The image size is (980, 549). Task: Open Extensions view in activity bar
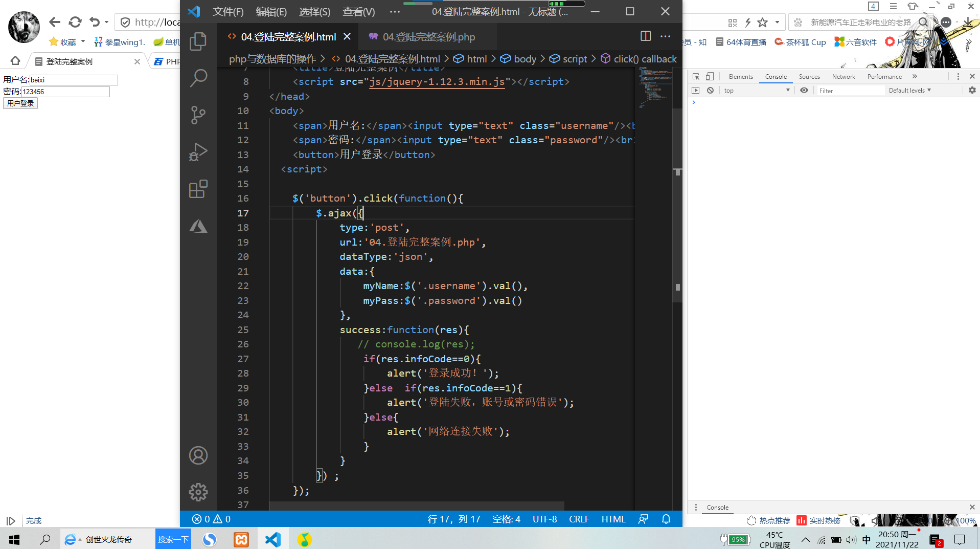(x=198, y=189)
